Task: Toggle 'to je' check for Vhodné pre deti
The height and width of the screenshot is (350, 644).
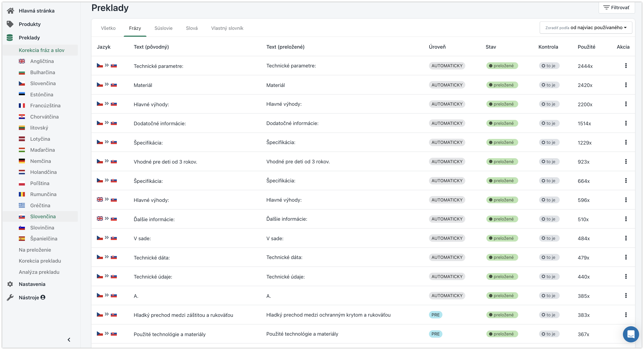Action: [549, 162]
